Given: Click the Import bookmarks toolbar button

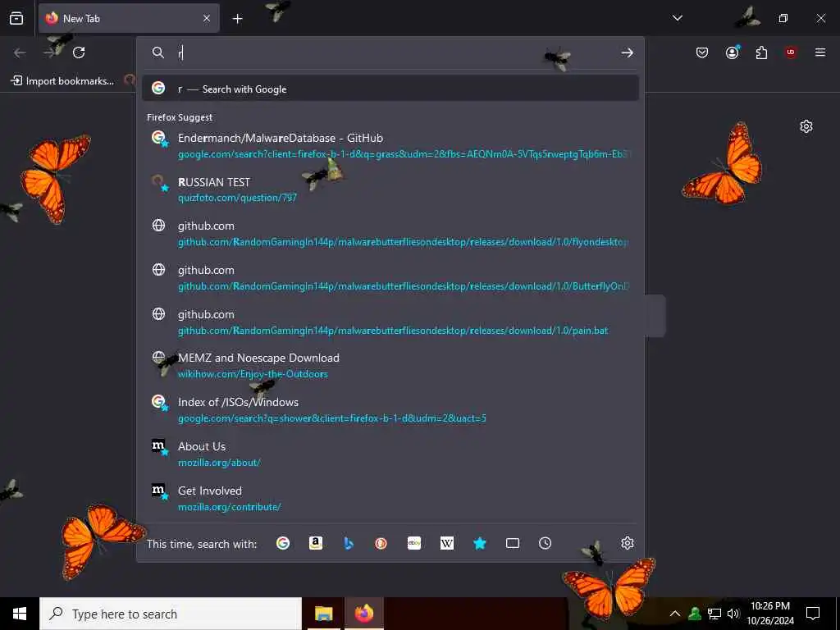Looking at the screenshot, I should click(62, 81).
